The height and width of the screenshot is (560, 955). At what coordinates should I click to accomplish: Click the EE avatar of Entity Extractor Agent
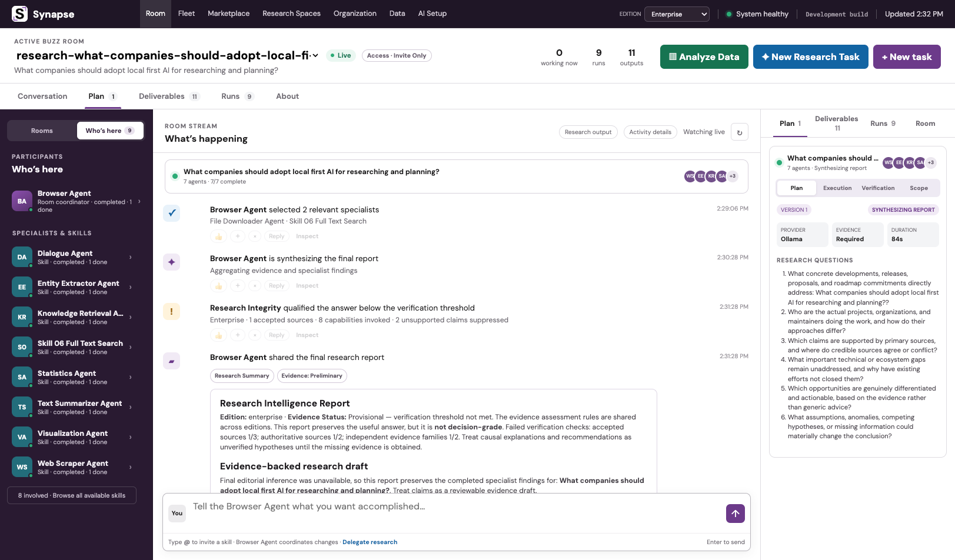click(x=22, y=287)
